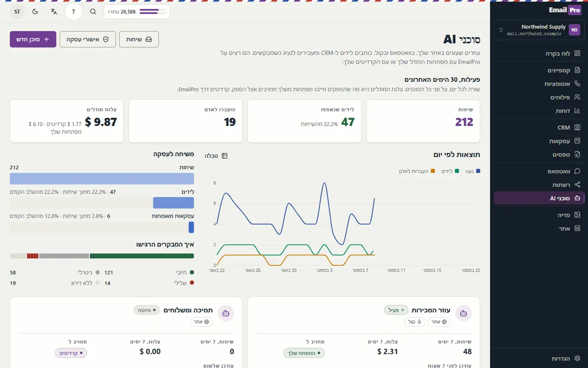Click the robot icon of תמיכה ומשלוחים

(226, 313)
